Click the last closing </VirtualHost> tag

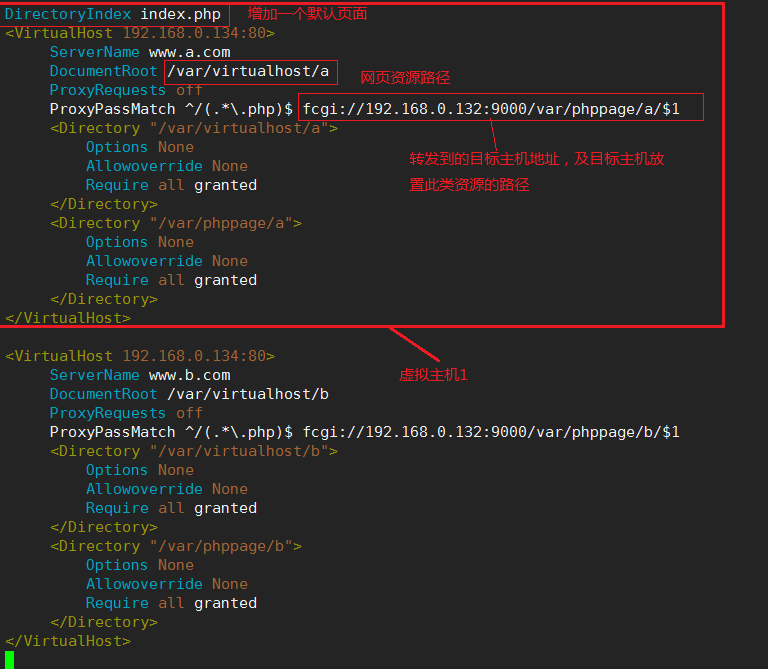tap(68, 641)
